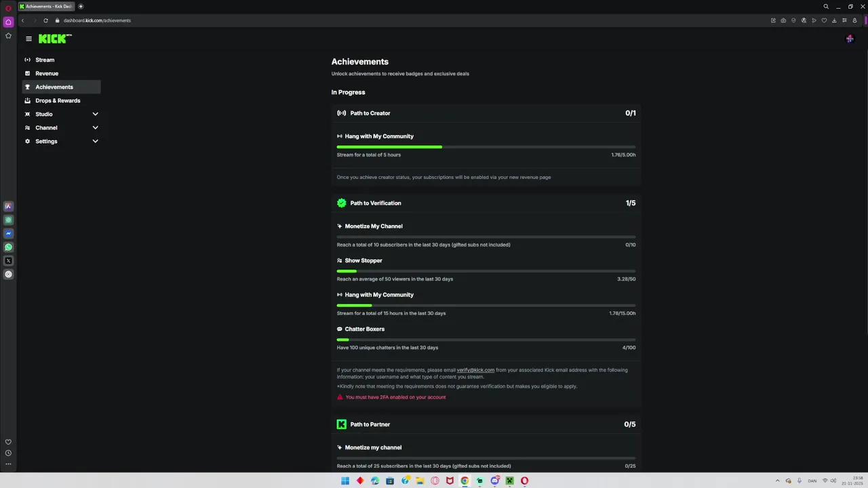This screenshot has width=868, height=488.
Task: Click the Path to Partner header
Action: coord(486,424)
